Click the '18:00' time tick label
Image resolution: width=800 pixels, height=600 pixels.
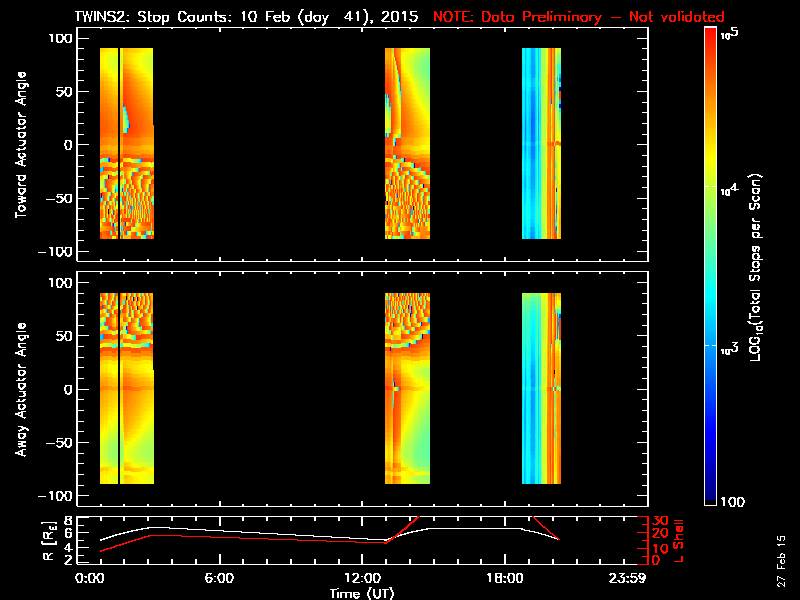[505, 578]
